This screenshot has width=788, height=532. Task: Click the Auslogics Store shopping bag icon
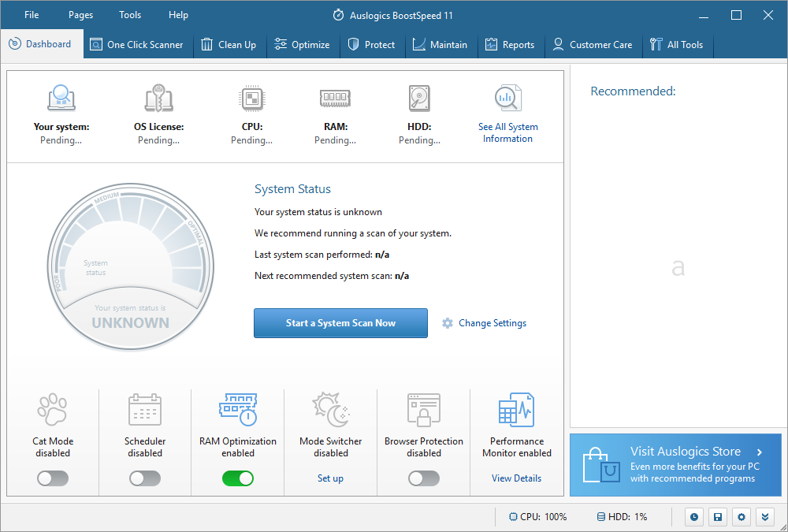tap(601, 466)
